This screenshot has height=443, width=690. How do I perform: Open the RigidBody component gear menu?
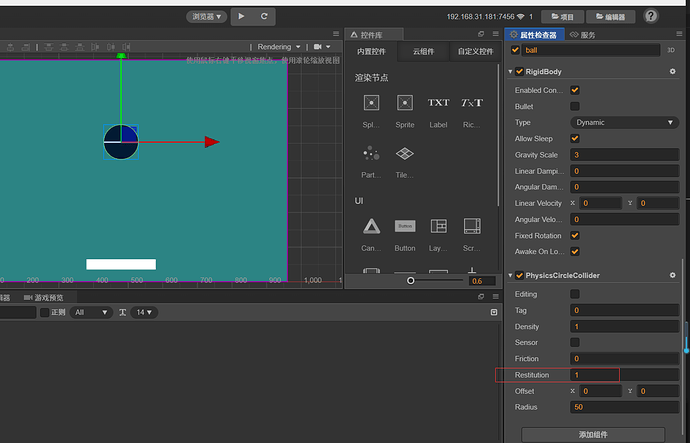(x=671, y=72)
